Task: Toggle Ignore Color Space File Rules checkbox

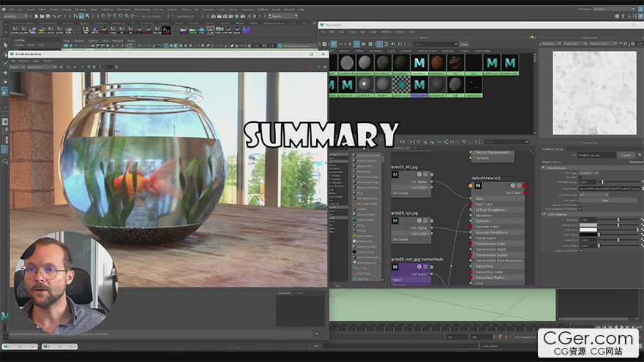Action: pos(581,203)
